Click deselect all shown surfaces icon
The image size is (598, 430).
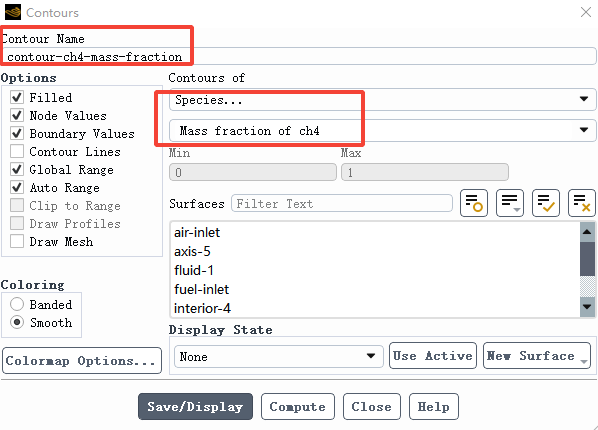click(x=582, y=203)
